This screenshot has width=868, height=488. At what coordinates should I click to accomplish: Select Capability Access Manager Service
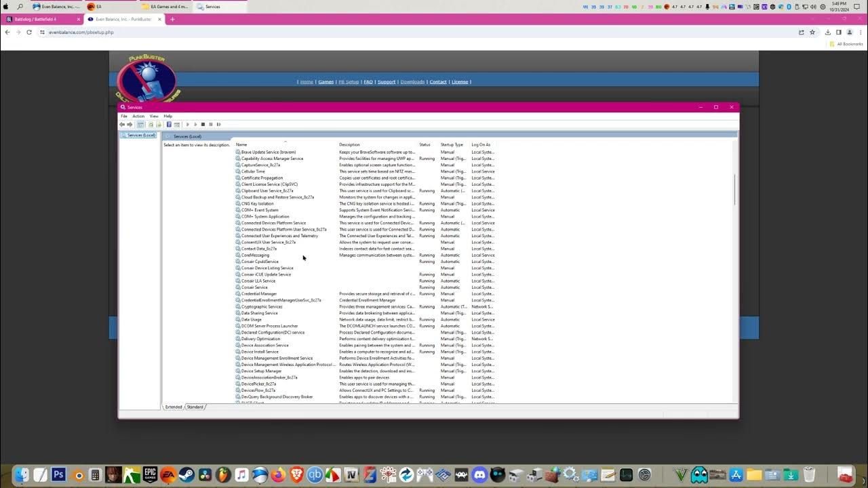click(x=366, y=159)
